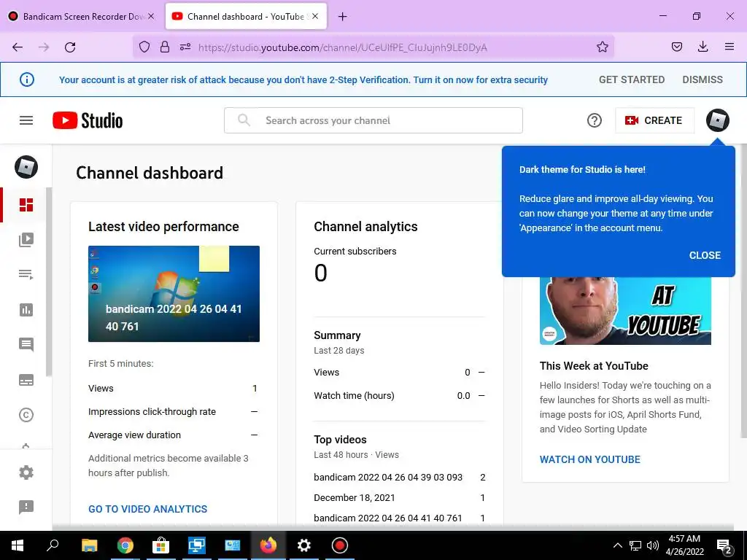Open Firefox tracking protection shield icon
The height and width of the screenshot is (560, 747).
[x=144, y=47]
